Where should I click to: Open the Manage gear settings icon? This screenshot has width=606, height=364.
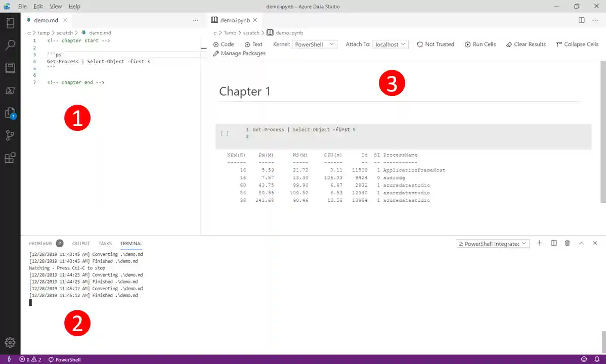(x=10, y=342)
